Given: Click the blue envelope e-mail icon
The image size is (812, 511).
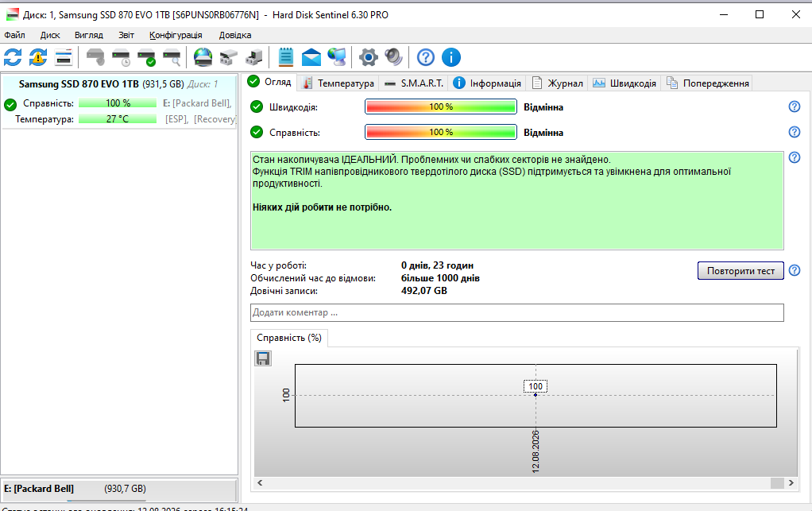Looking at the screenshot, I should click(x=311, y=57).
